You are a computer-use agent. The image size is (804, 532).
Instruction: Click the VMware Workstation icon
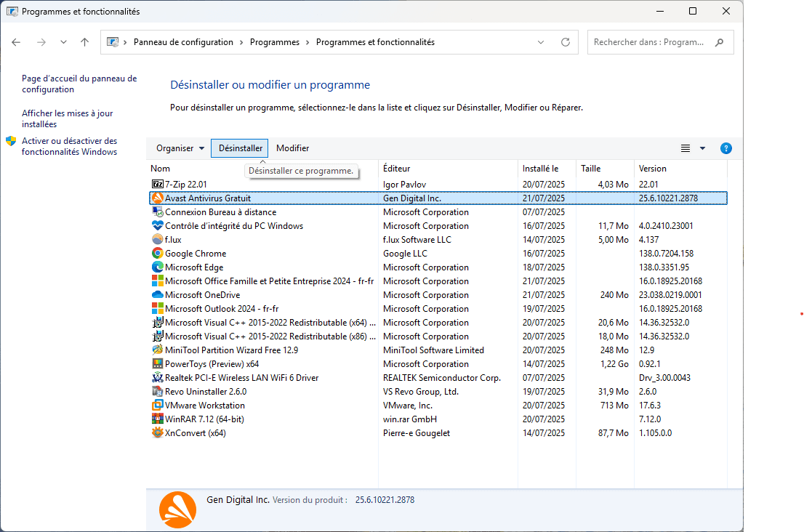click(158, 406)
